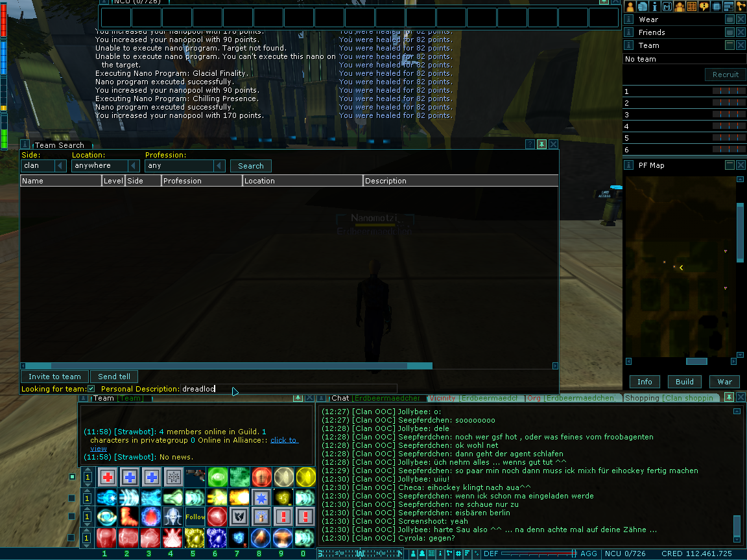Collapse the Team panel with its toggle
747x560 pixels.
click(x=729, y=45)
